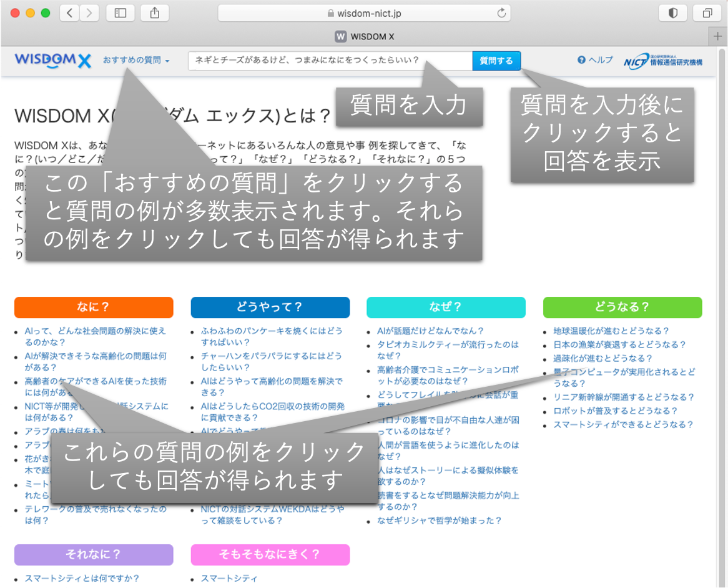Click the pink そもそもなにきく？ category header
Screen dimensions: 728x588
270,554
